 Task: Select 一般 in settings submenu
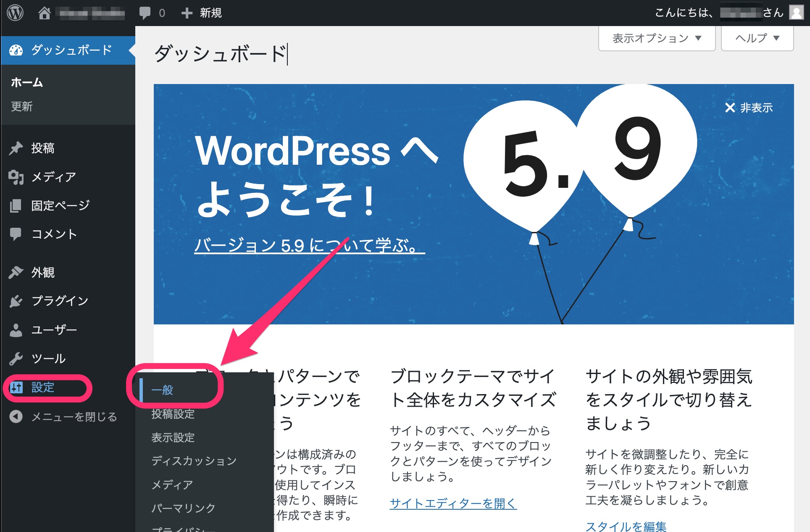pyautogui.click(x=162, y=390)
